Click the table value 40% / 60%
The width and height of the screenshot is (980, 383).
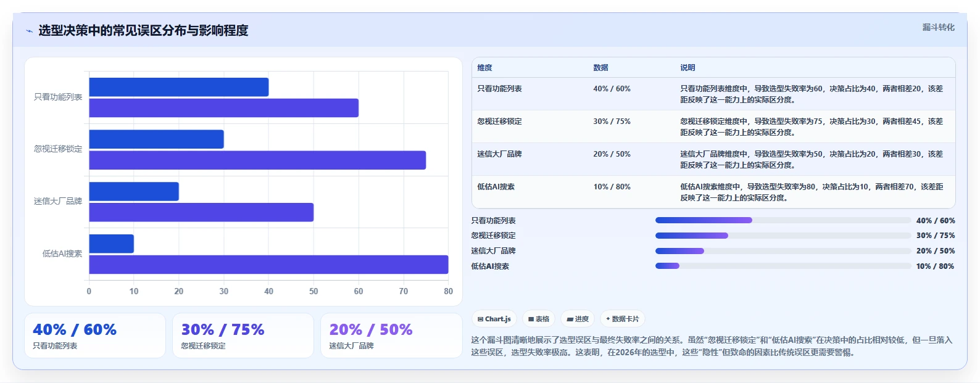point(612,89)
